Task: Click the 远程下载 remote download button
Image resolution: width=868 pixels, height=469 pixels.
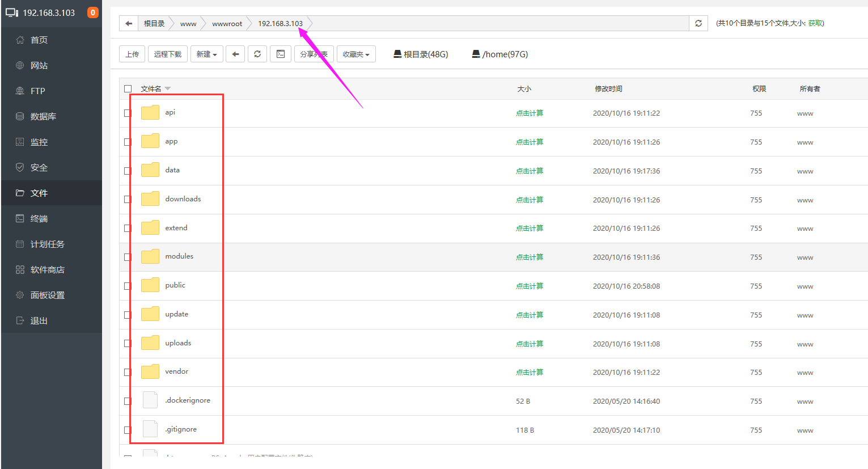Action: point(168,54)
